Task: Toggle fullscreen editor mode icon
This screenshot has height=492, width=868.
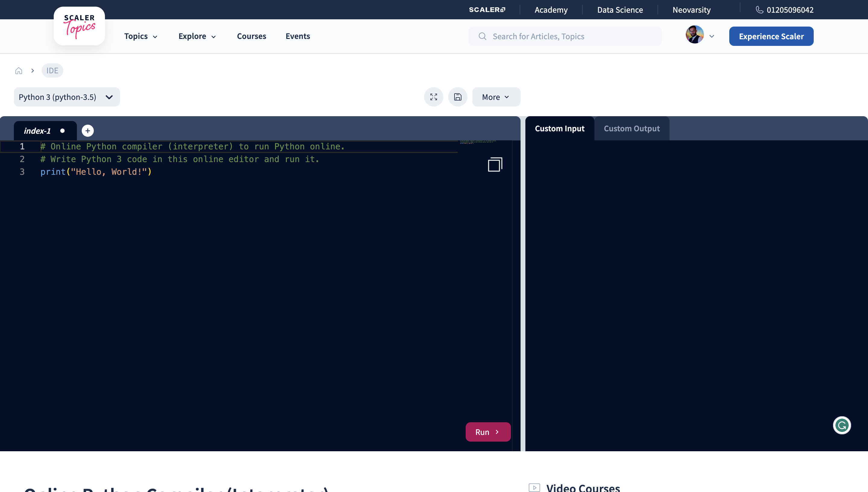Action: coord(433,97)
